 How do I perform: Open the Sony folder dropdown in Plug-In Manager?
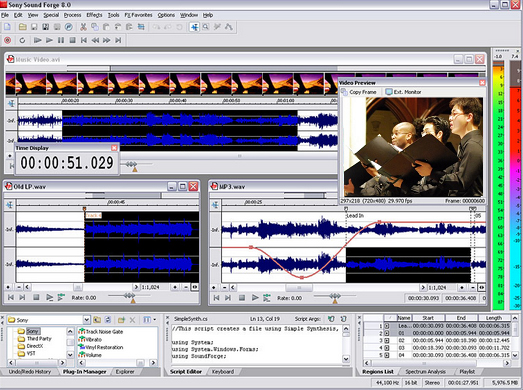86,320
